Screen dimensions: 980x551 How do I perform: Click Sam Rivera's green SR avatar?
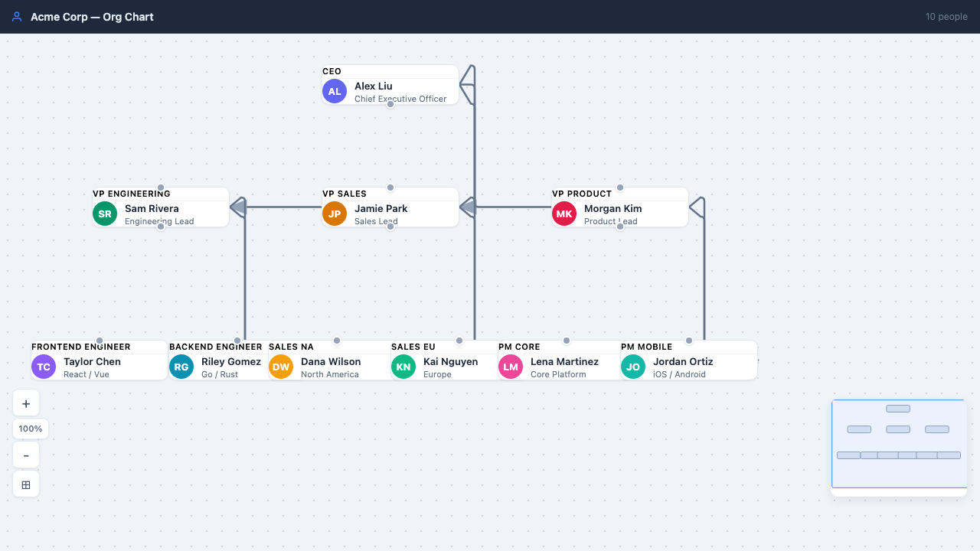(x=105, y=214)
